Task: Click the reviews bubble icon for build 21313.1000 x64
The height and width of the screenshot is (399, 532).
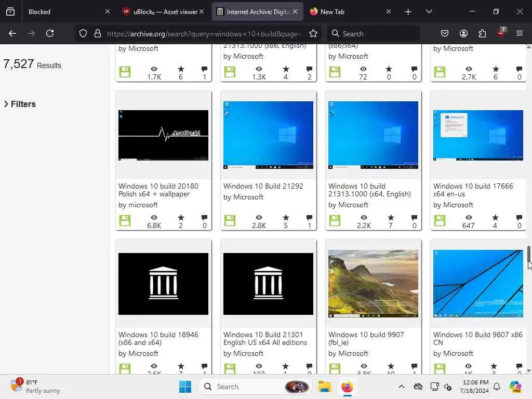Action: pos(414,218)
